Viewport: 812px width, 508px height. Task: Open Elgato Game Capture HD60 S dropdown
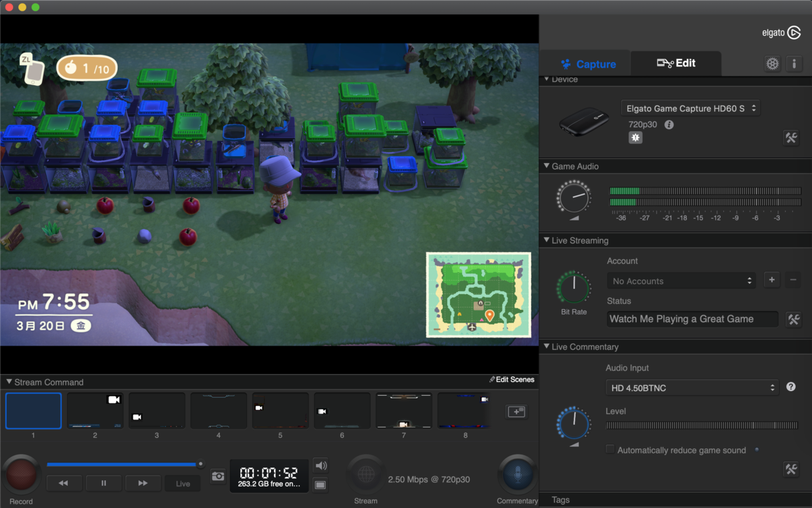tap(690, 108)
